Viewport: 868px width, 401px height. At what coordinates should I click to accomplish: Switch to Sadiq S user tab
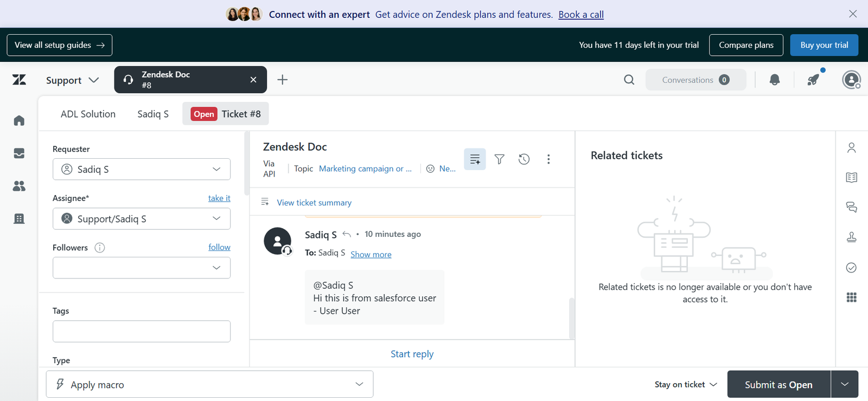[153, 114]
